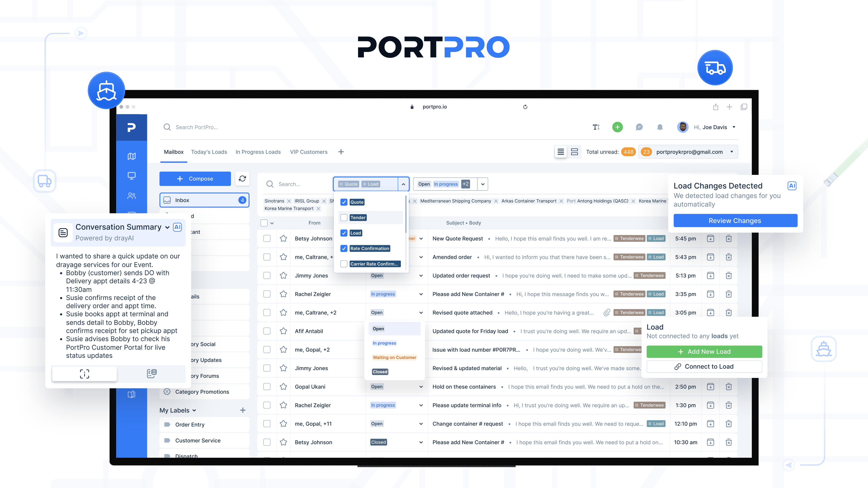The width and height of the screenshot is (868, 488).
Task: Check the Tender checkbox in tag filter
Action: coord(344,218)
